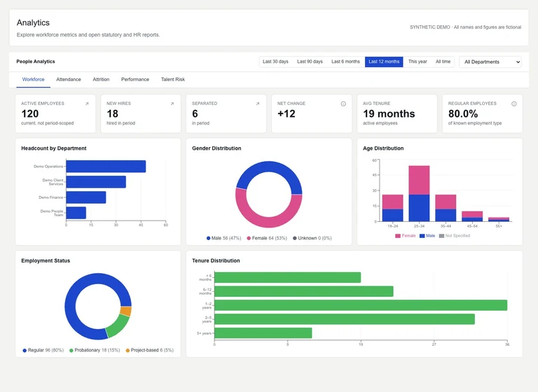
Task: Switch to Attrition tab
Action: [101, 79]
